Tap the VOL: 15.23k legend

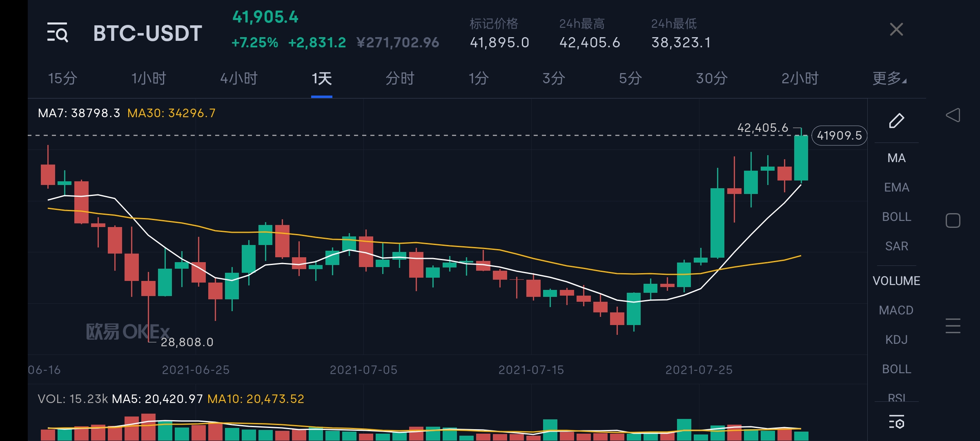[73, 399]
